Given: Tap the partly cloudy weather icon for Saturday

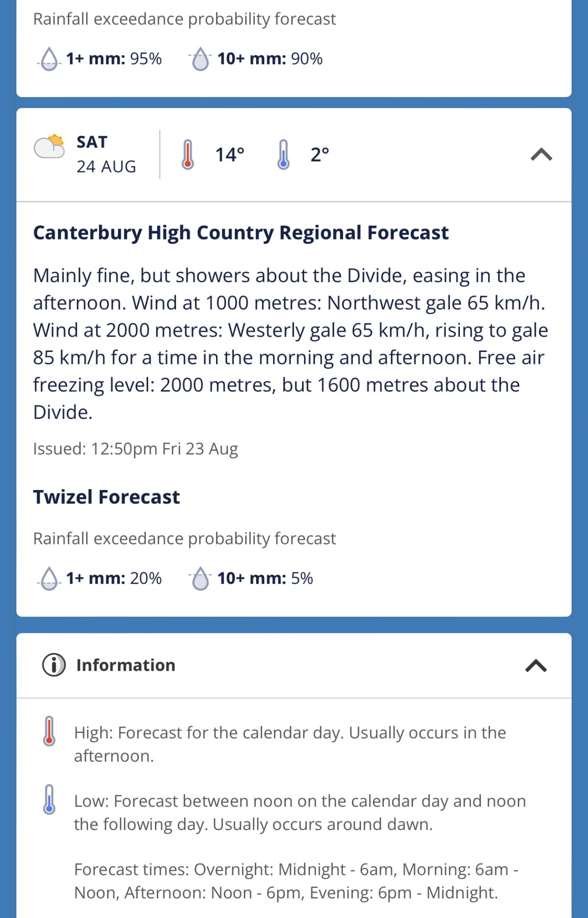Looking at the screenshot, I should (49, 146).
